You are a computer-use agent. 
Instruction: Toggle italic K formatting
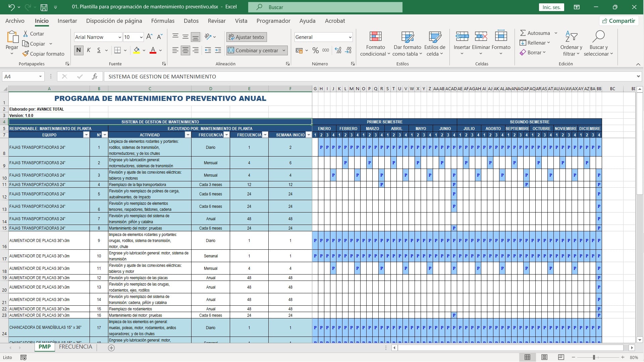(89, 50)
